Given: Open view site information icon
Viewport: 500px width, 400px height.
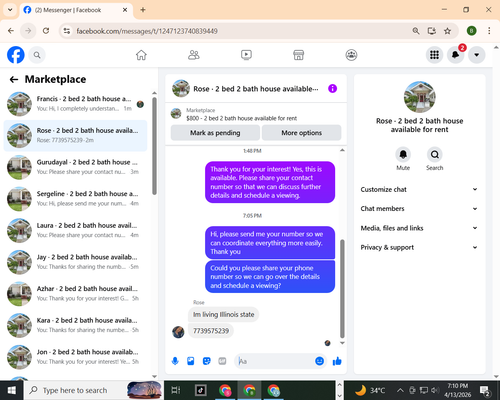Looking at the screenshot, I should coord(67,31).
